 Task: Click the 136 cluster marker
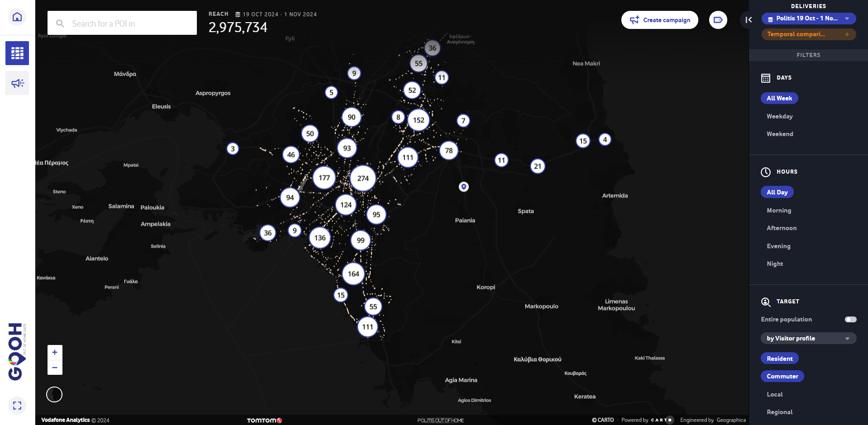[x=320, y=238]
